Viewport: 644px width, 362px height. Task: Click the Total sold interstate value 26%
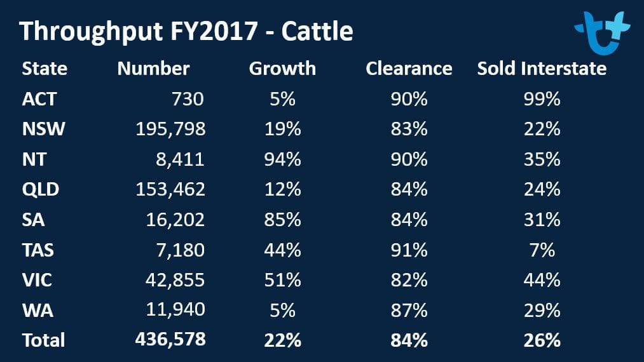(542, 340)
